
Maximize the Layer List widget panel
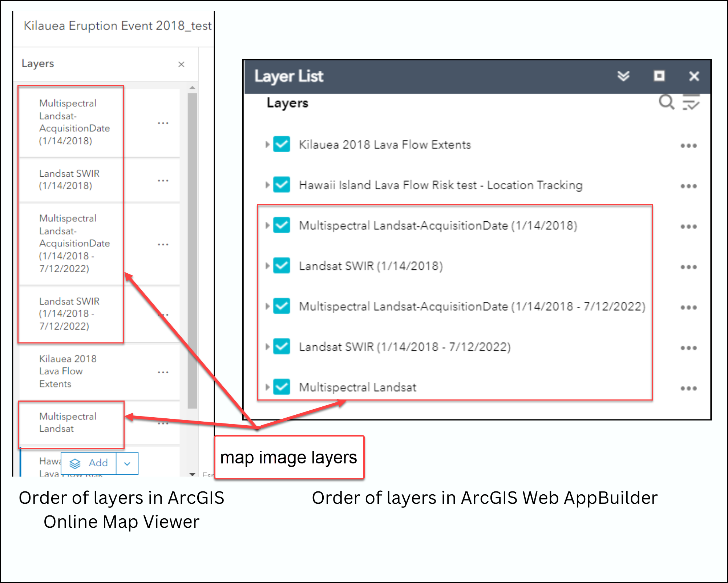659,76
